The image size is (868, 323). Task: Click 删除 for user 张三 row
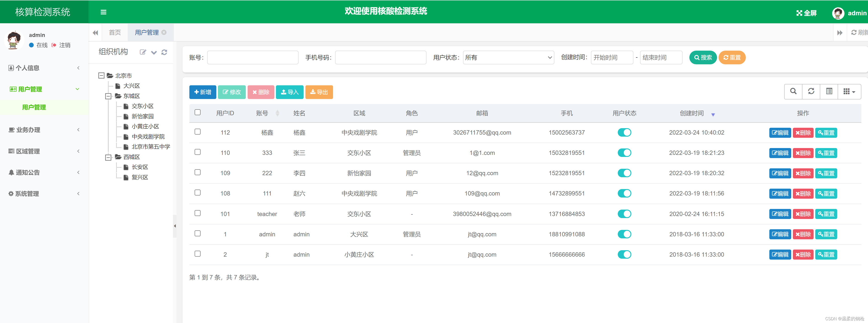pos(803,153)
